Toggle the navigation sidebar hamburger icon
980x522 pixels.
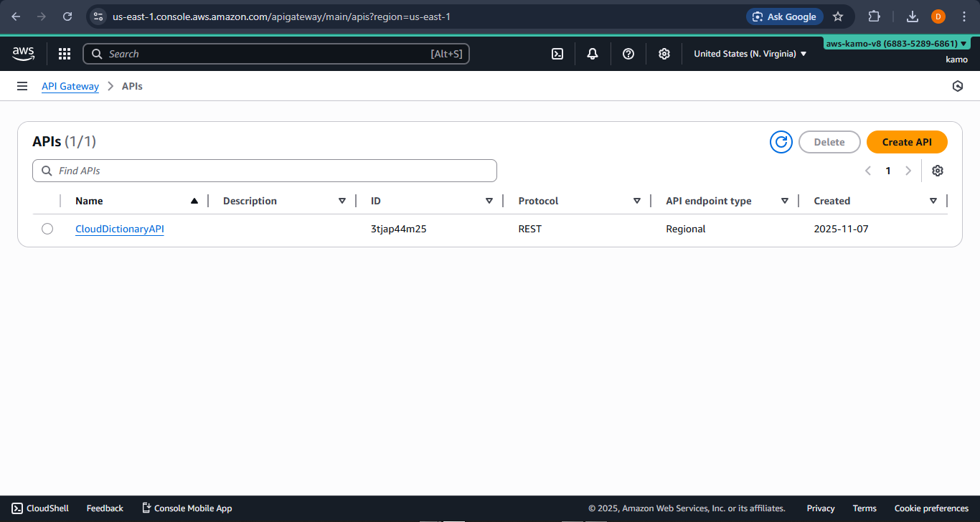22,85
